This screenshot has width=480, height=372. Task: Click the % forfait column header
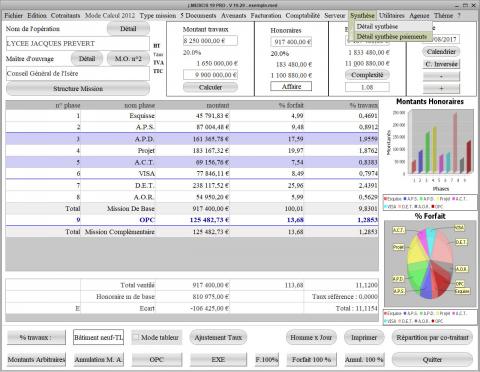point(267,105)
